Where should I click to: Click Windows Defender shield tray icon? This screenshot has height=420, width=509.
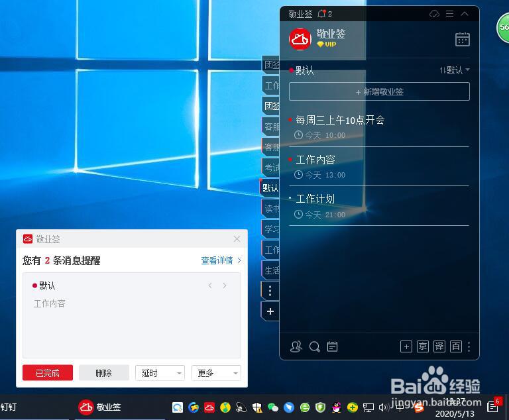(x=257, y=407)
